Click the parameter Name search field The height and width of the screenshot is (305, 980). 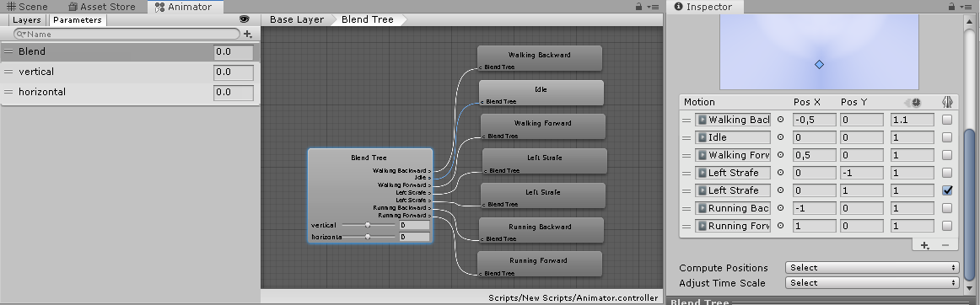pos(127,34)
